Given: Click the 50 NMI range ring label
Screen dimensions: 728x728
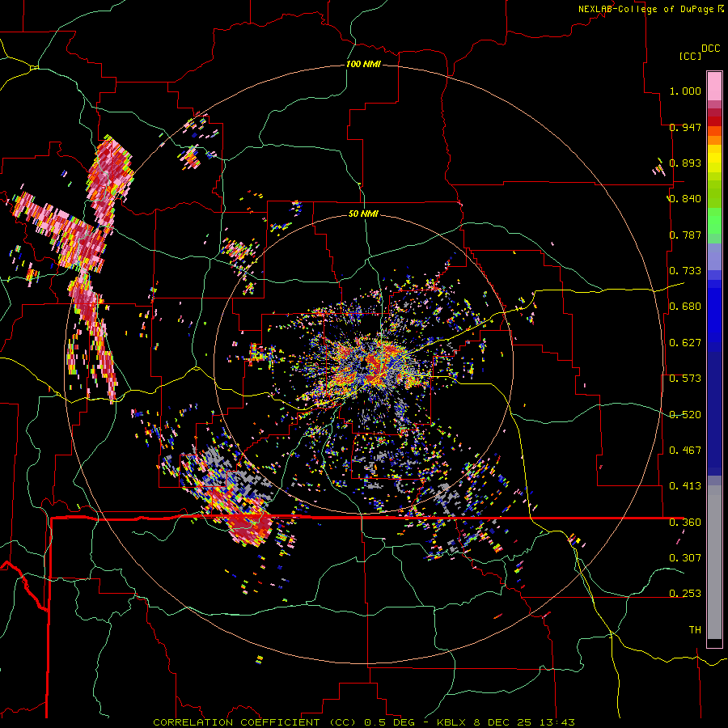Looking at the screenshot, I should [x=363, y=214].
